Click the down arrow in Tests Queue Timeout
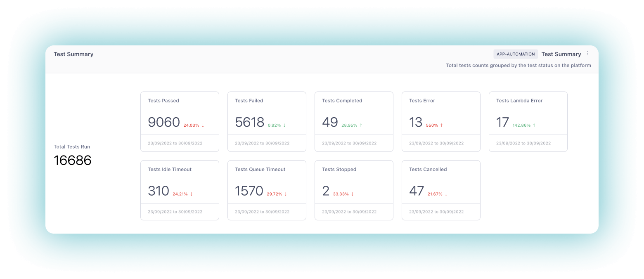This screenshot has height=279, width=644. [x=286, y=194]
